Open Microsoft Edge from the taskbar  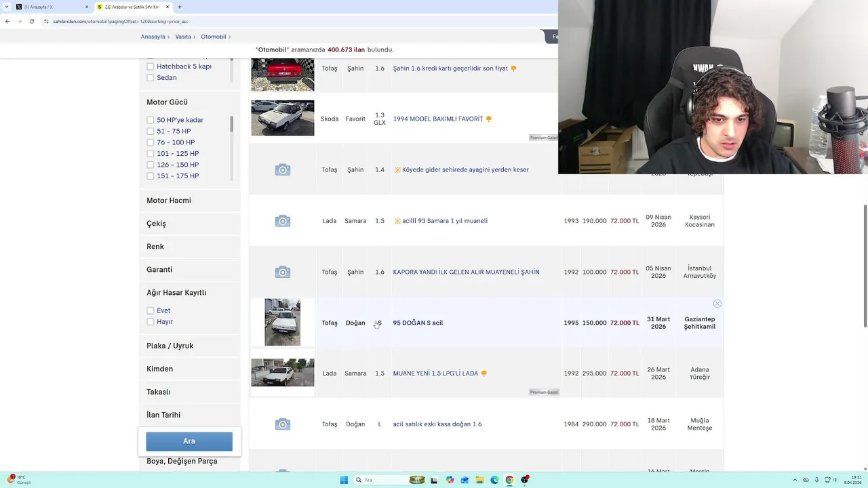(494, 480)
